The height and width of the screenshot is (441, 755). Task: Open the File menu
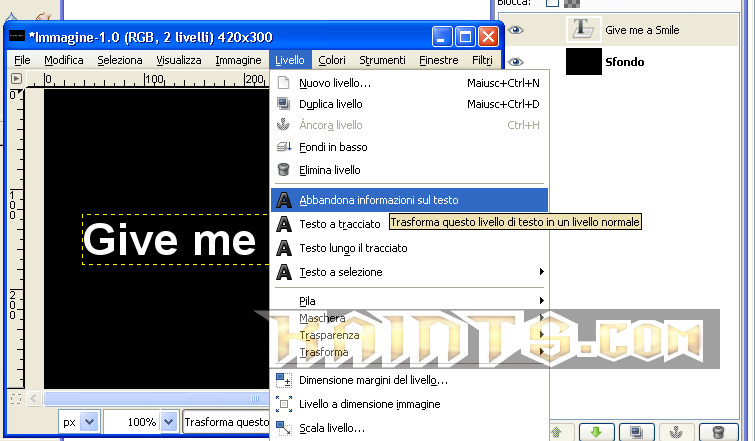(22, 60)
